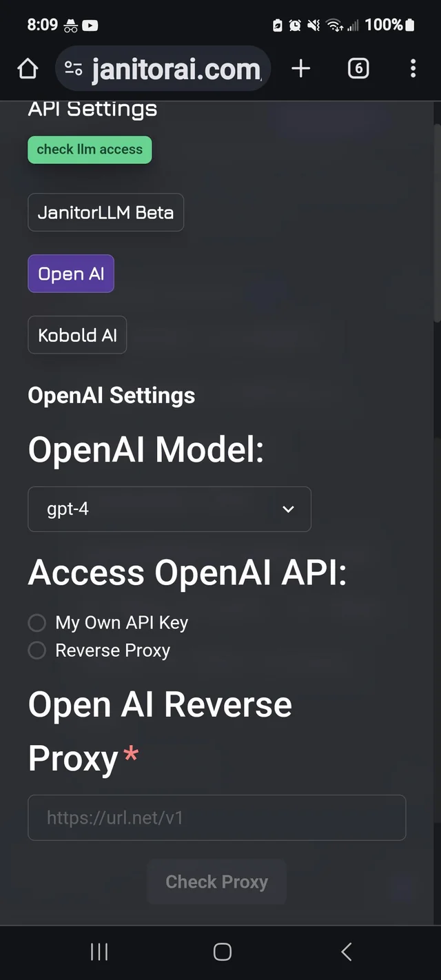Open a new tab with plus icon
This screenshot has width=441, height=980.
click(x=301, y=68)
